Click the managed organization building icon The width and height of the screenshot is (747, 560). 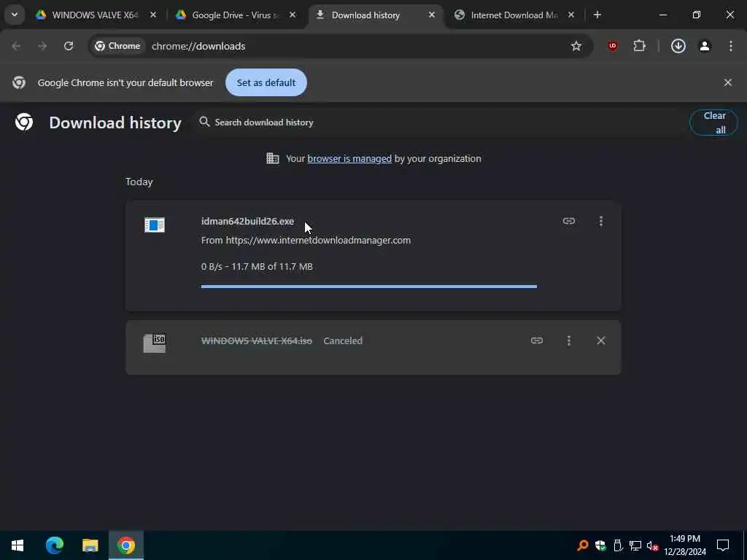point(273,158)
